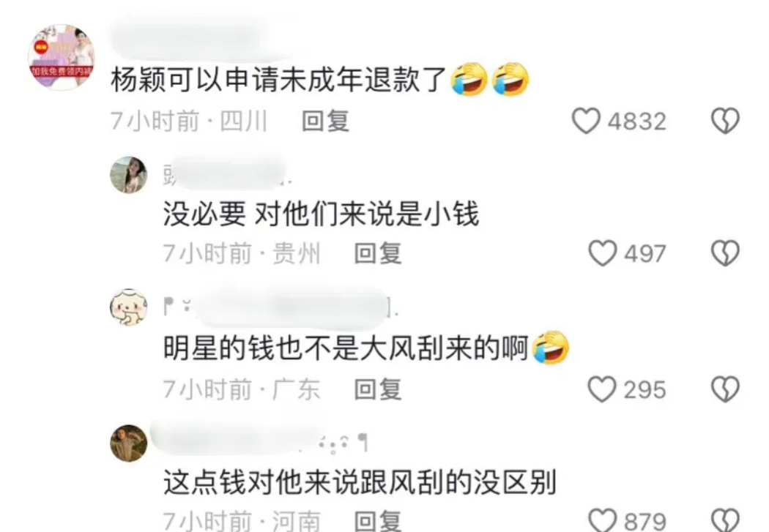This screenshot has height=532, width=769.
Task: Open avatar of the 贵州 replier
Action: (x=128, y=175)
